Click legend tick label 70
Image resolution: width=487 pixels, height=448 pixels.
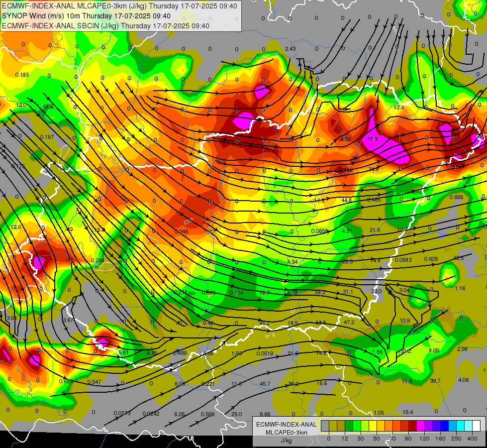click(392, 439)
